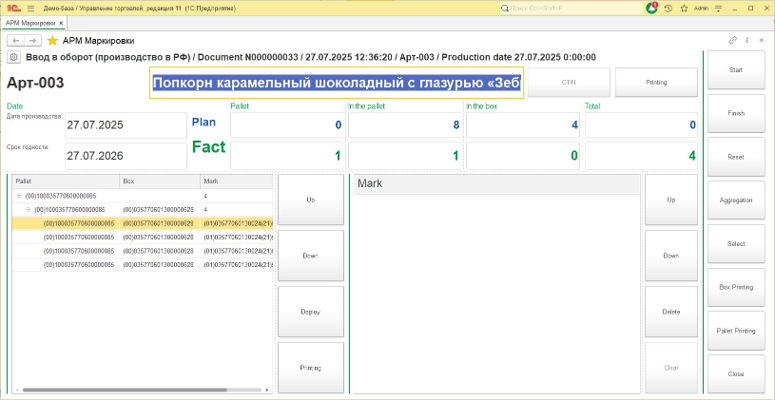This screenshot has width=775, height=400.
Task: Click the Fact value under In the pallet
Action: 405,156
